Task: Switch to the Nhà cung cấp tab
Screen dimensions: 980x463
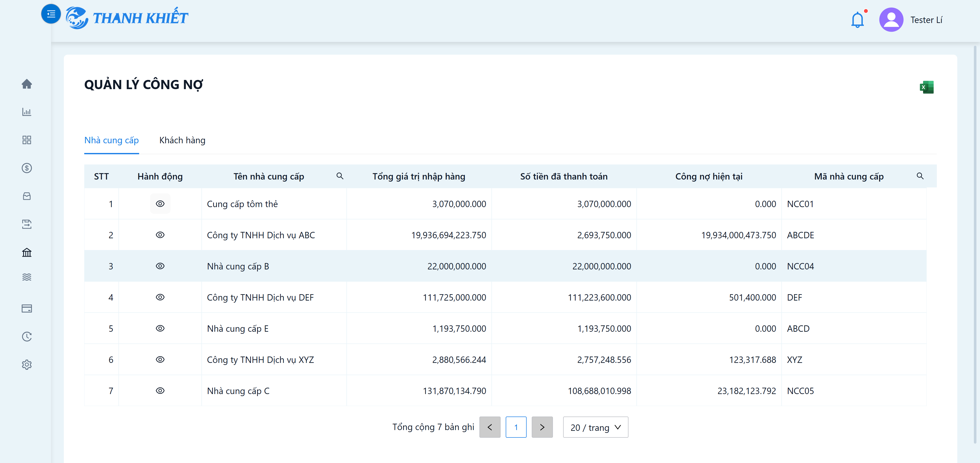Action: click(112, 140)
